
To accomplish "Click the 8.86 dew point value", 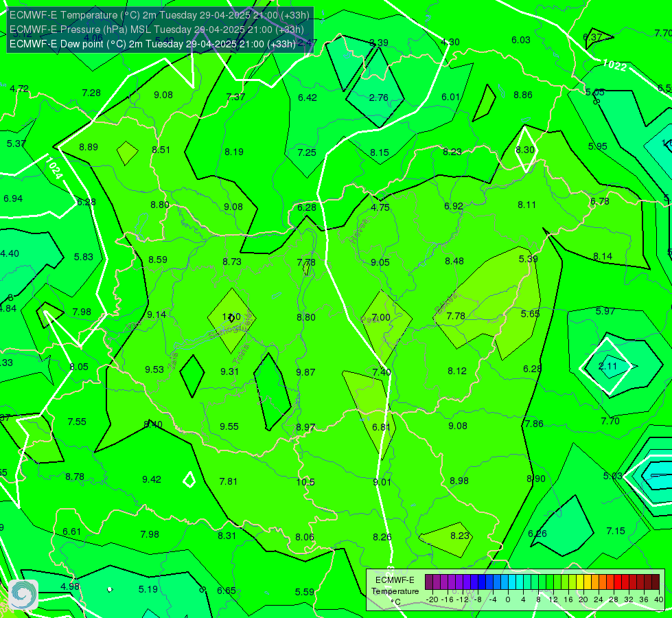I will [x=523, y=95].
